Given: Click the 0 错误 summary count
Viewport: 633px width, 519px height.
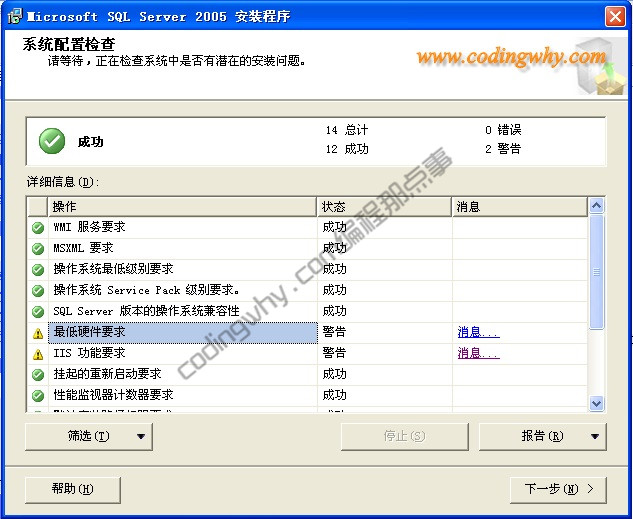Looking at the screenshot, I should [x=503, y=130].
